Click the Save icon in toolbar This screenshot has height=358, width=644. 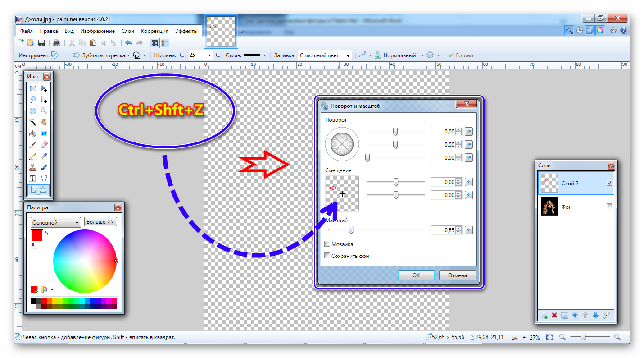click(x=41, y=43)
